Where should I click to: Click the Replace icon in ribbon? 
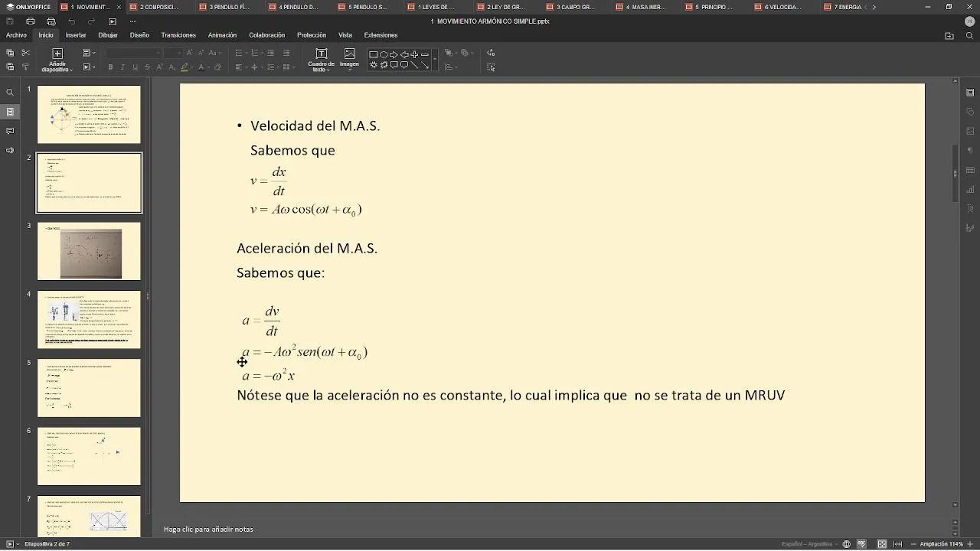tap(491, 53)
